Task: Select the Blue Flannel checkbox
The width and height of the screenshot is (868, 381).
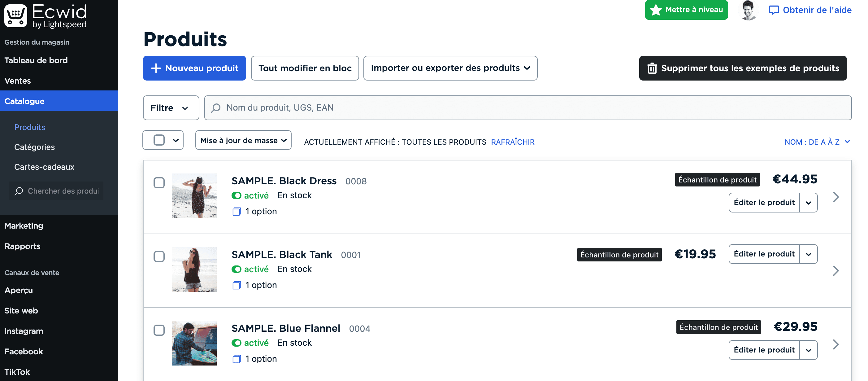Action: [159, 330]
